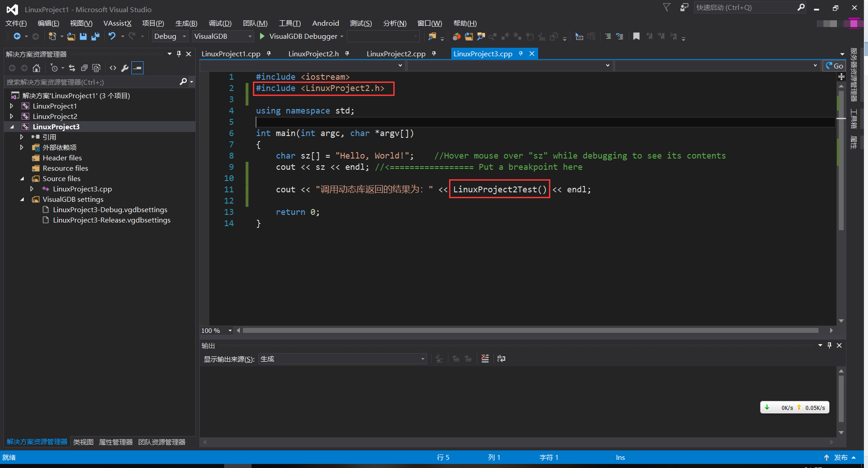Click the Comment Selection toolbar icon
This screenshot has height=468, width=868.
(x=608, y=36)
